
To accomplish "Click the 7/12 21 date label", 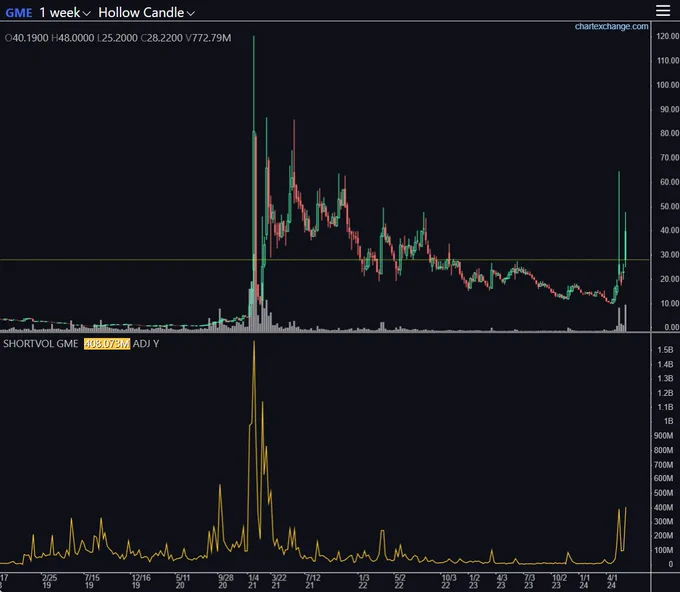I will coord(312,582).
